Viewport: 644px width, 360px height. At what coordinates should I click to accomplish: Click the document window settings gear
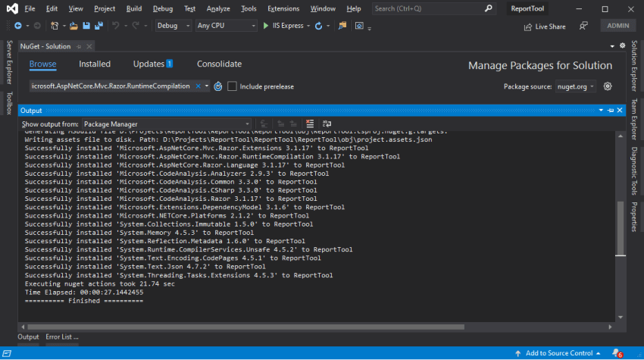623,45
